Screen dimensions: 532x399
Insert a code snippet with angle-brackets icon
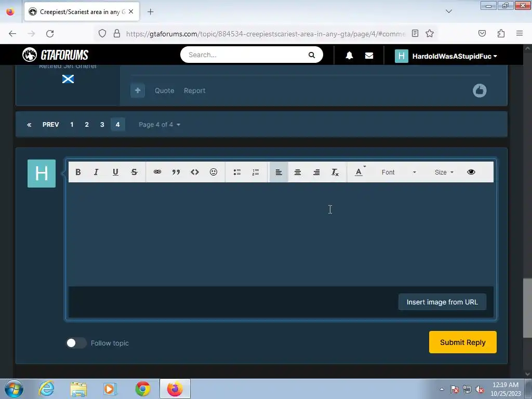195,172
